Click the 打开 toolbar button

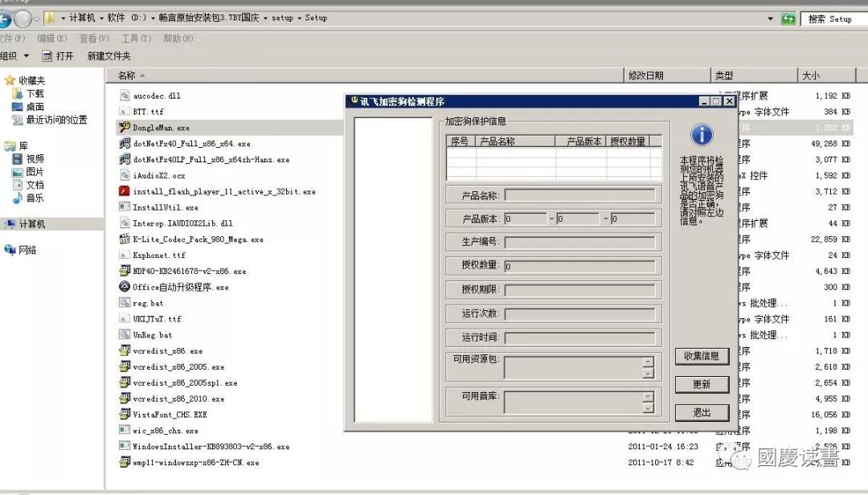click(x=58, y=56)
